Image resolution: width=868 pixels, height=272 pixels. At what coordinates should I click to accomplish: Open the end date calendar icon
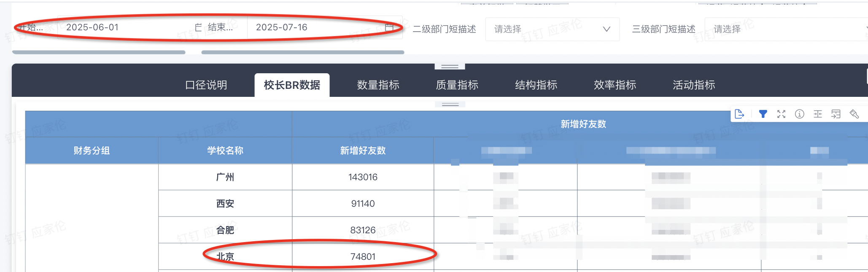tap(389, 27)
